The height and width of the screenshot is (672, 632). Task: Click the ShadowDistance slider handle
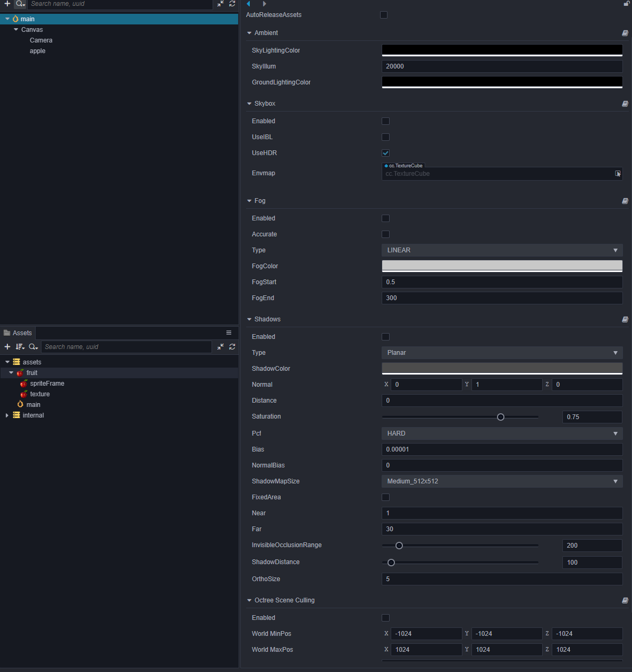coord(391,563)
